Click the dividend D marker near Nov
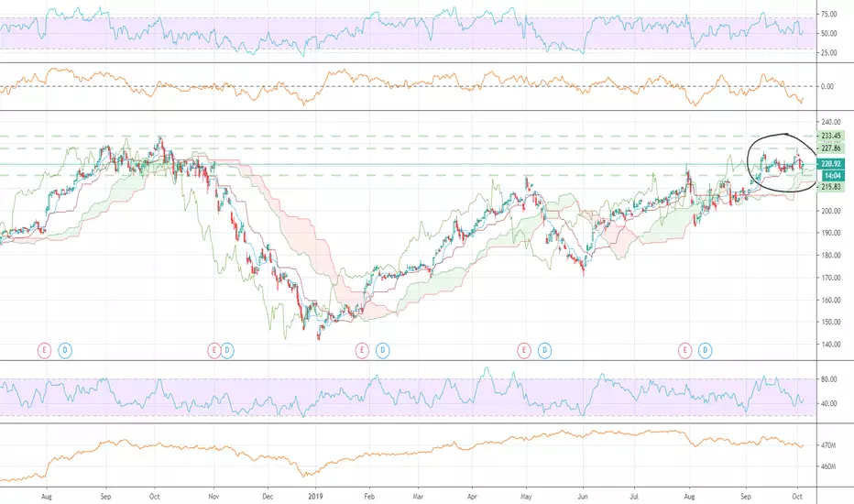Screen dimensions: 854x504 (x=227, y=350)
